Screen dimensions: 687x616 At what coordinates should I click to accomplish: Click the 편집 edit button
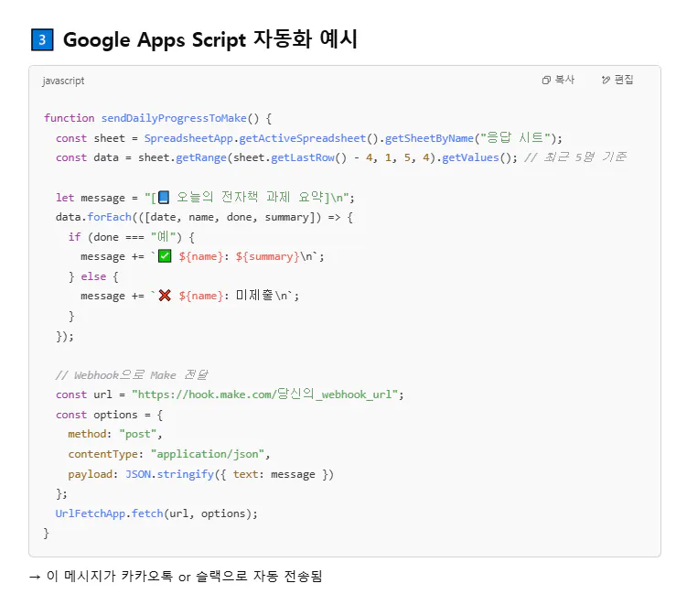(x=617, y=80)
